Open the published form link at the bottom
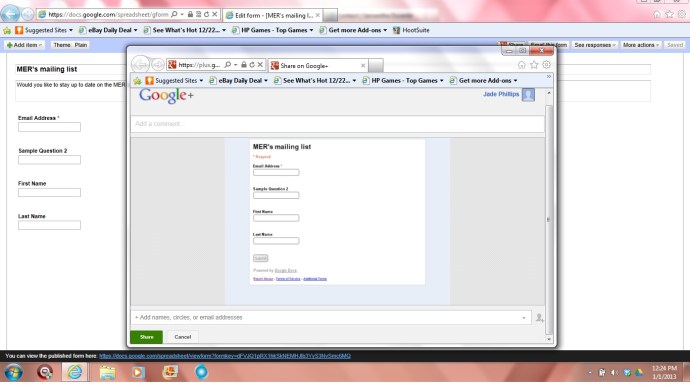Image resolution: width=690 pixels, height=387 pixels. (x=225, y=356)
